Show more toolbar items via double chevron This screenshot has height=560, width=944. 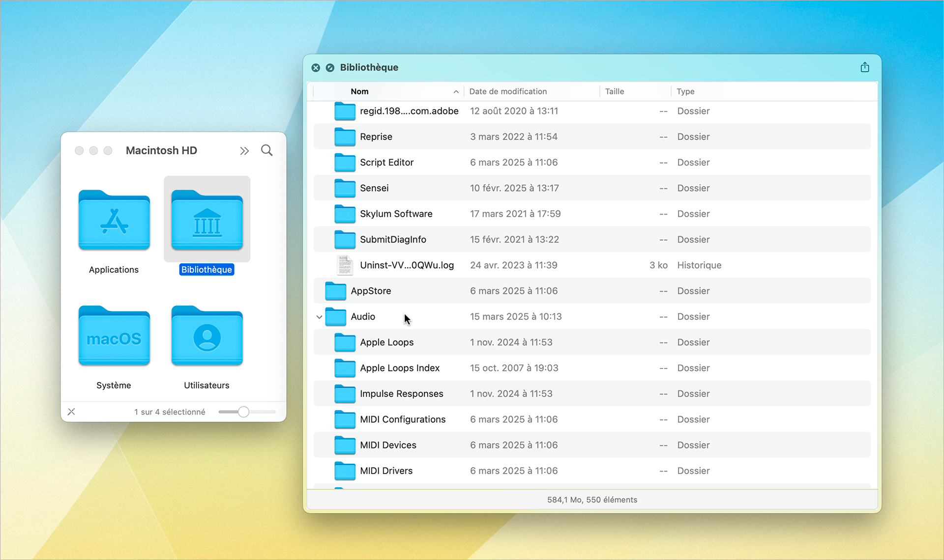click(244, 151)
